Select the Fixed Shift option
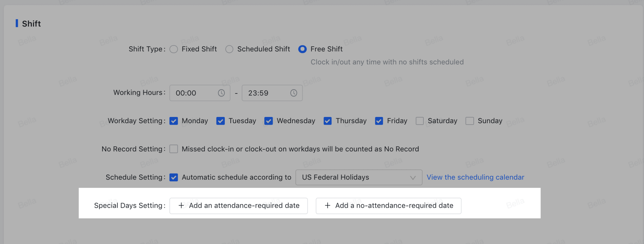 pyautogui.click(x=174, y=49)
